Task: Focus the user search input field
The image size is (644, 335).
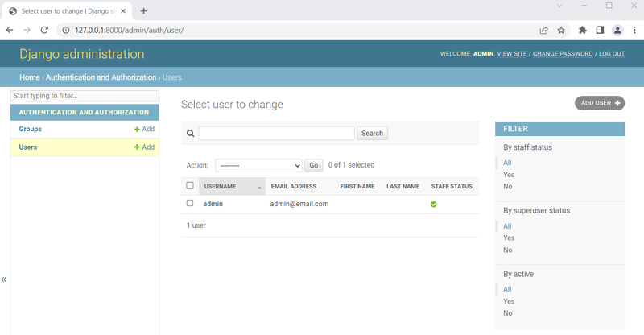Action: (x=276, y=133)
